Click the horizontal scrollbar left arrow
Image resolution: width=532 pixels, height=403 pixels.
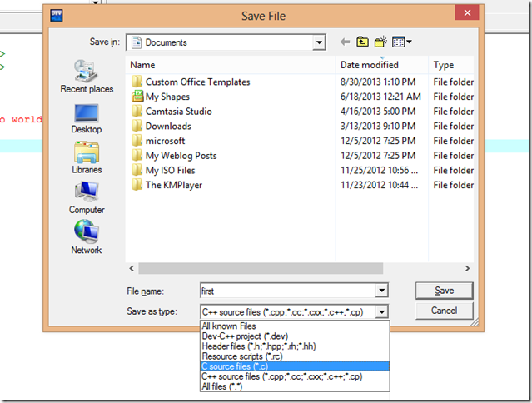coord(132,268)
